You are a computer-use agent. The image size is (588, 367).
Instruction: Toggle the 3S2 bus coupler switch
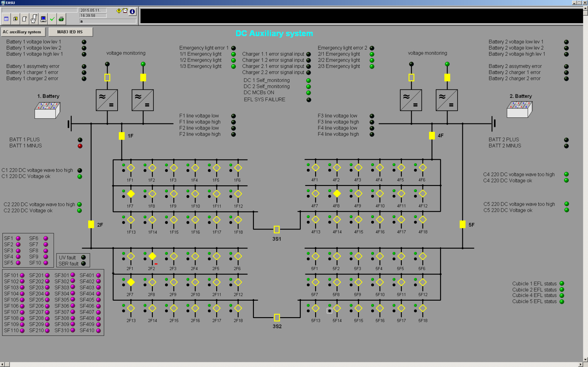click(277, 317)
